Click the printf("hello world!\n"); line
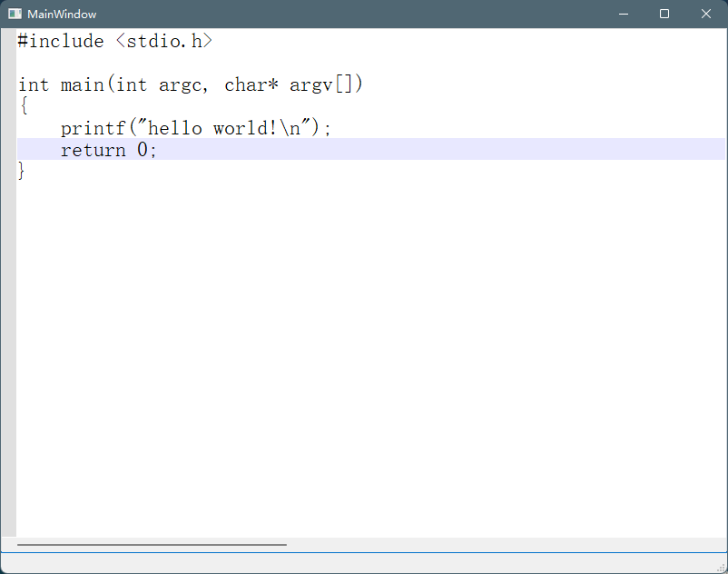Screen dimensions: 728x574 point(195,128)
